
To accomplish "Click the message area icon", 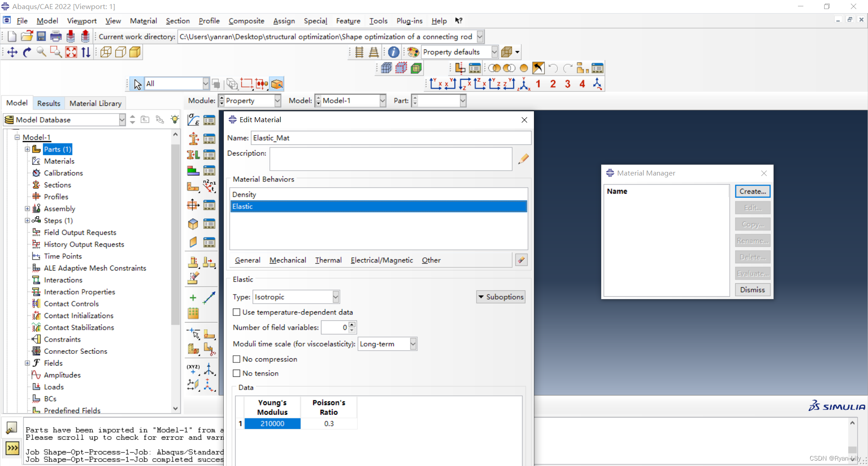I will 12,428.
